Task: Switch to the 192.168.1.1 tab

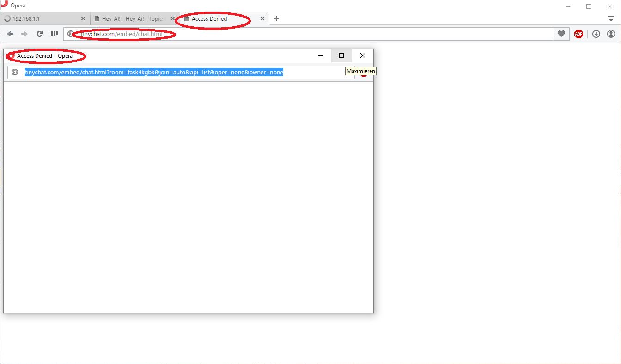Action: click(45, 19)
